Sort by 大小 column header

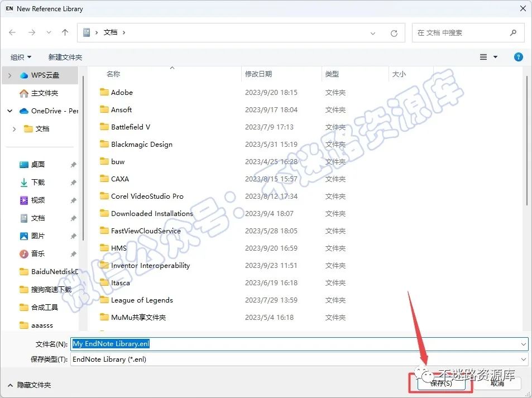399,74
